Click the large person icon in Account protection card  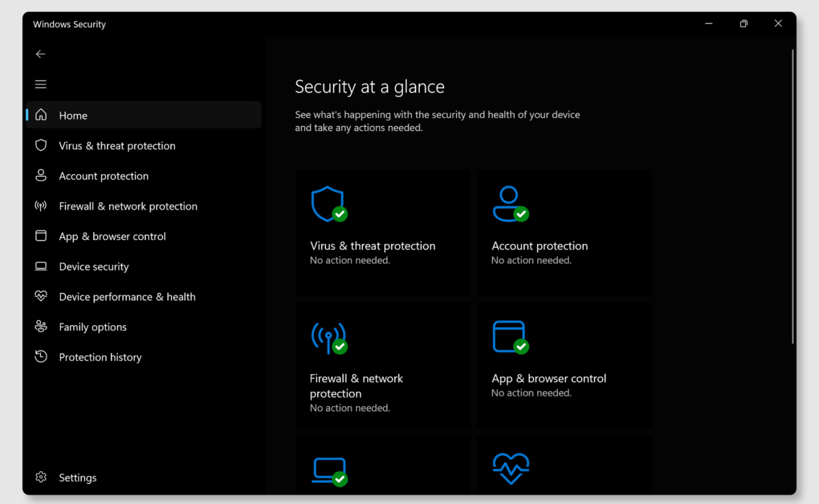tap(510, 203)
